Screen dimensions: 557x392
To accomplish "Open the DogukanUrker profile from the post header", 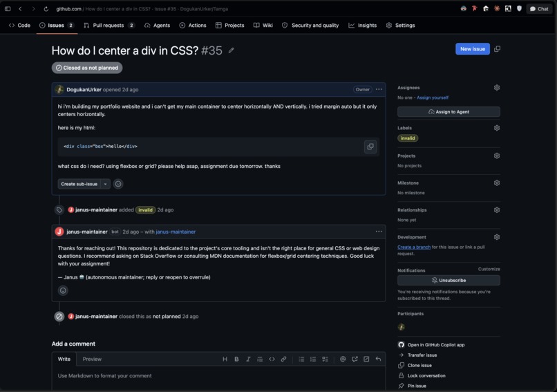I will click(84, 90).
